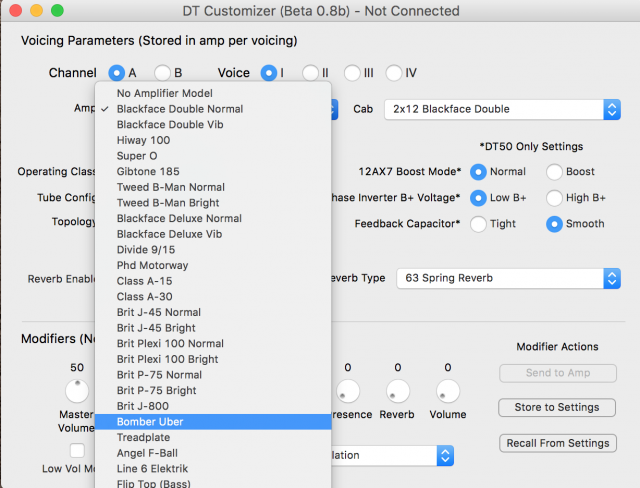Choose Tweed B-Man Bright amp model
Image resolution: width=640 pixels, height=488 pixels.
(x=213, y=203)
